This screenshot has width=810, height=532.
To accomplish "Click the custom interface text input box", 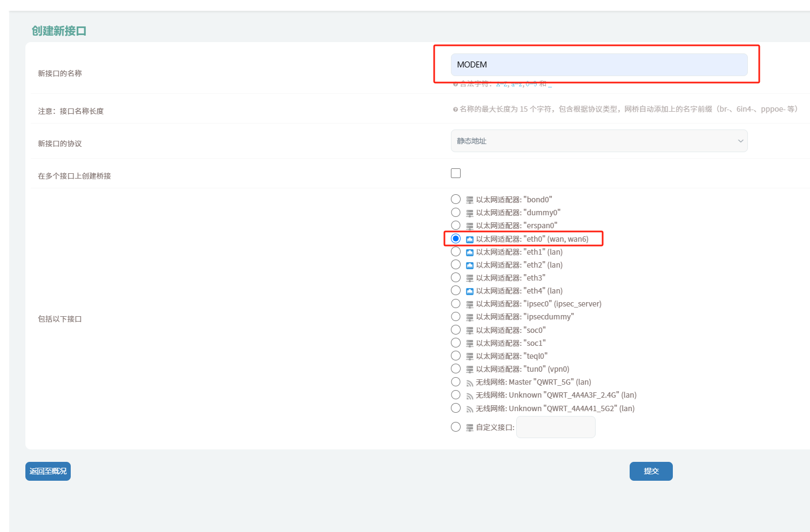I will coord(556,427).
